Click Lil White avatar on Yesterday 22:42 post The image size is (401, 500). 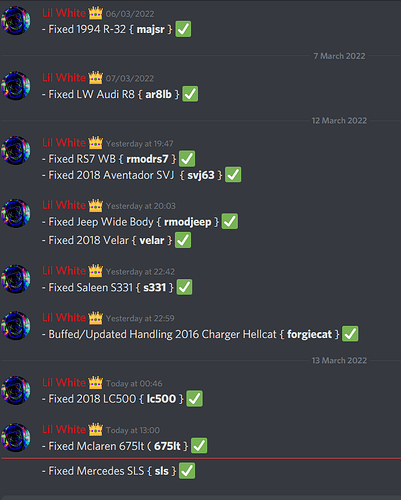pyautogui.click(x=16, y=279)
